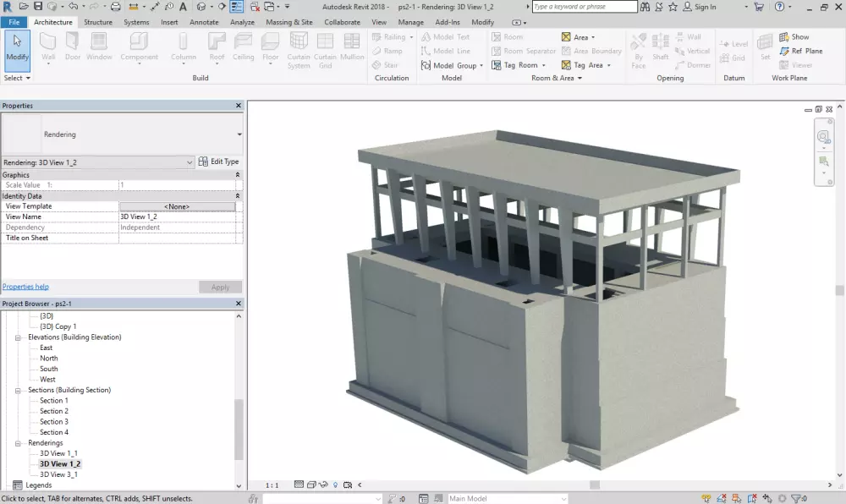Open the Legends node icon

pyautogui.click(x=19, y=485)
